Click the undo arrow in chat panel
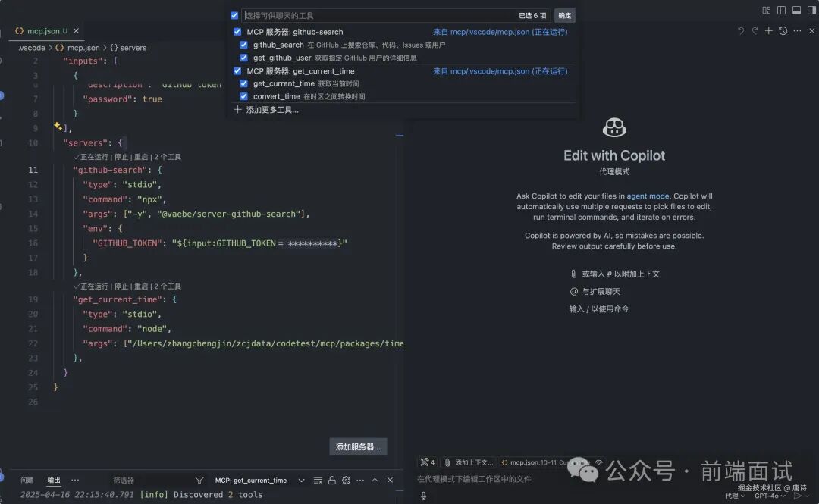Viewport: 819px width, 504px height. (x=741, y=31)
